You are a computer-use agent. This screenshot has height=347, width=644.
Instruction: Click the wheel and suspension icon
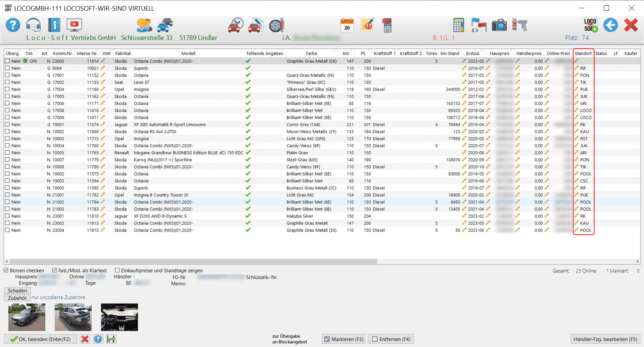click(x=276, y=25)
